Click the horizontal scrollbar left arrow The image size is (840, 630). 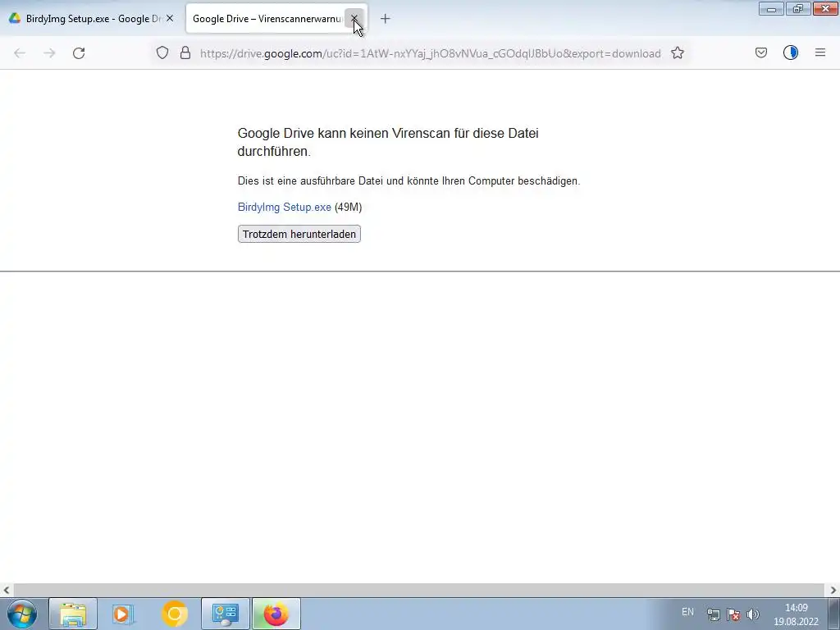click(7, 591)
